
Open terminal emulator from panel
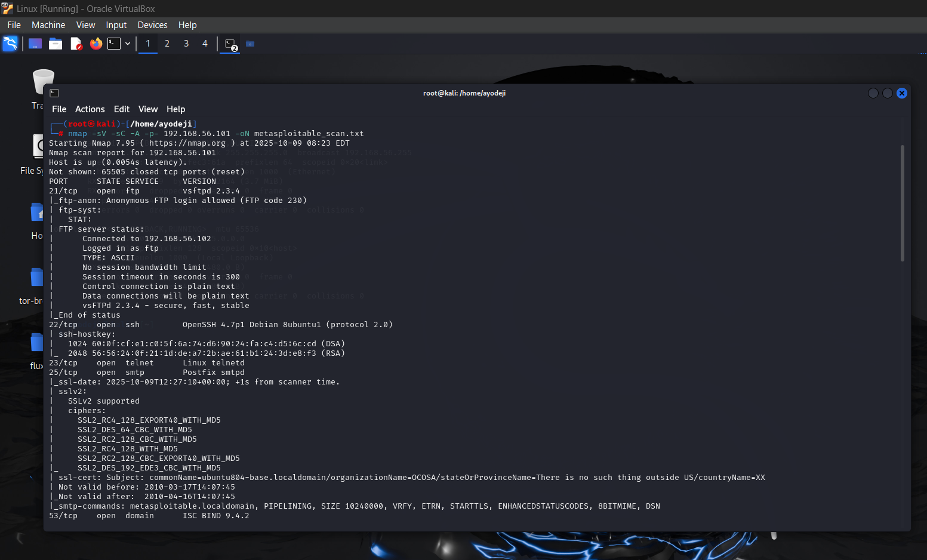pyautogui.click(x=114, y=44)
